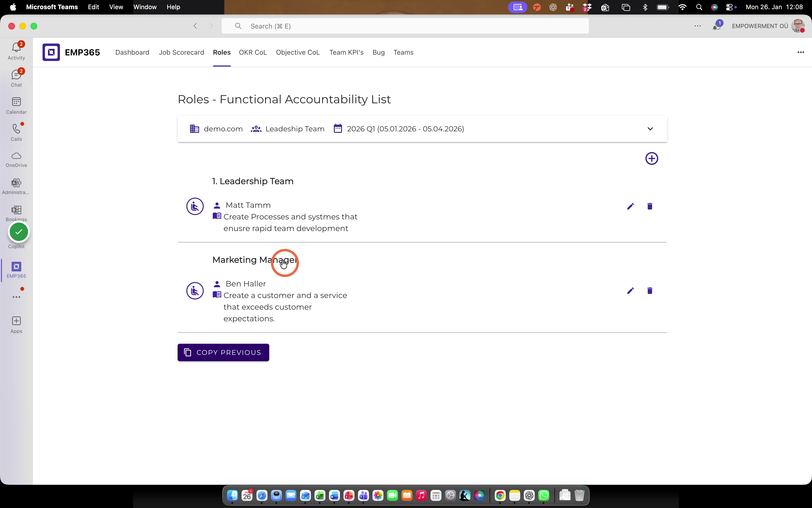Open Teams settings and more ellipsis
The image size is (812, 508).
click(698, 26)
